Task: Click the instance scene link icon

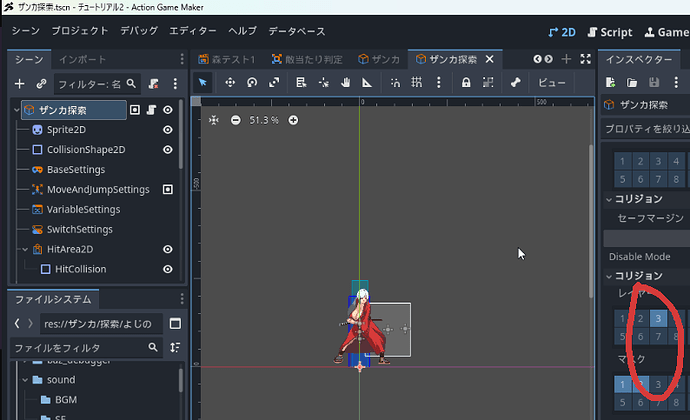Action: coord(41,84)
